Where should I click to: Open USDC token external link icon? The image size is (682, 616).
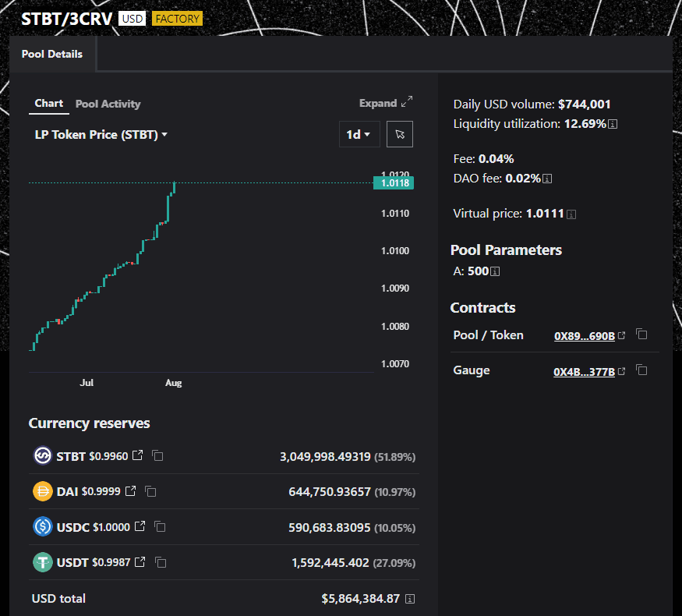tap(140, 526)
